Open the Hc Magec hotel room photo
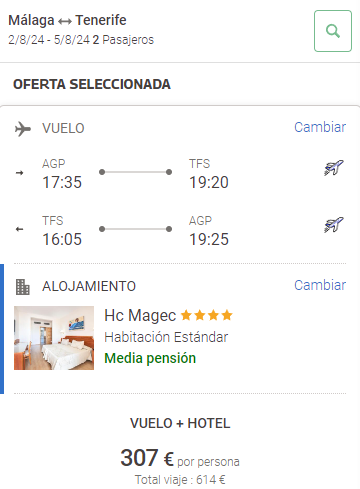Image resolution: width=360 pixels, height=489 pixels. (54, 338)
